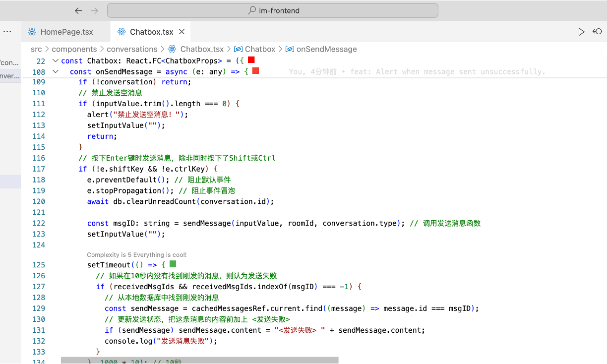The width and height of the screenshot is (607, 364).
Task: Click 'db.clearUnreadCount' on line 120
Action: coord(155,202)
